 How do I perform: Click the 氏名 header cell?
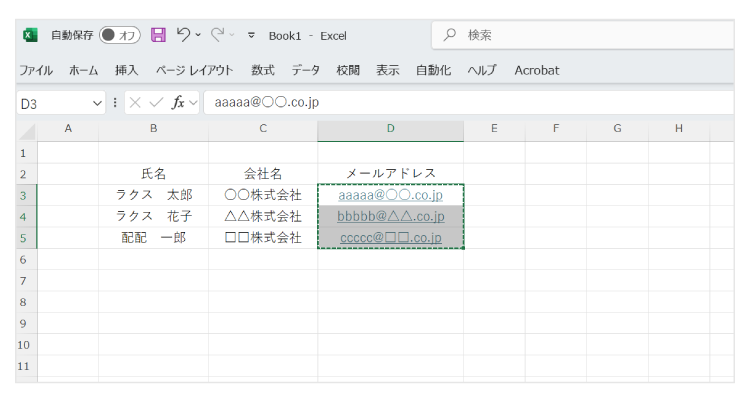[154, 174]
